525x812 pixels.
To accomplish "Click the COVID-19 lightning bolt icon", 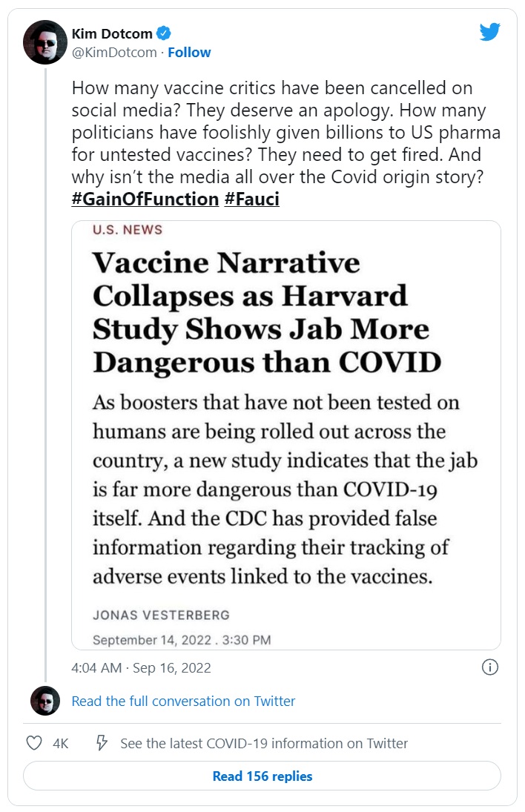I will pos(102,743).
